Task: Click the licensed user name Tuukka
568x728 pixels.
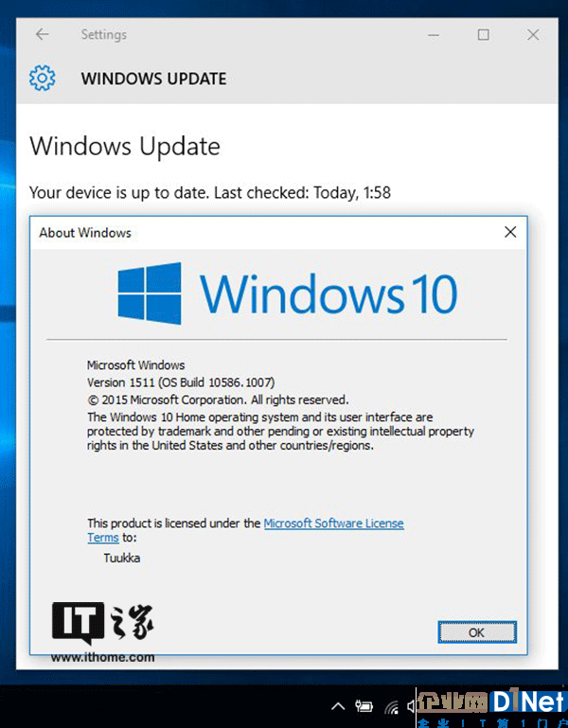Action: pos(122,559)
